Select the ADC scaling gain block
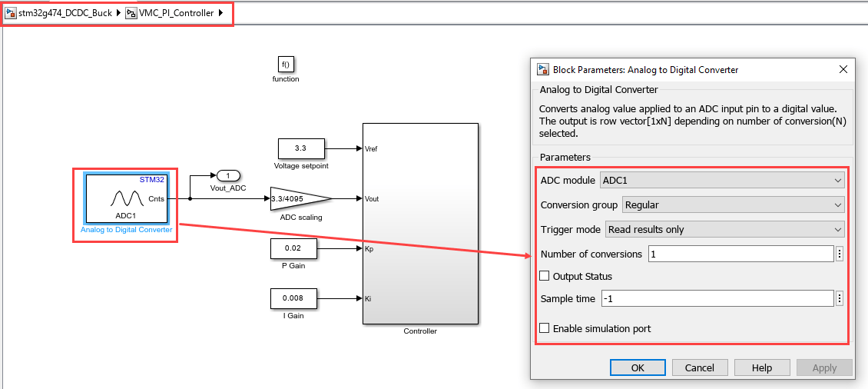 pyautogui.click(x=300, y=198)
